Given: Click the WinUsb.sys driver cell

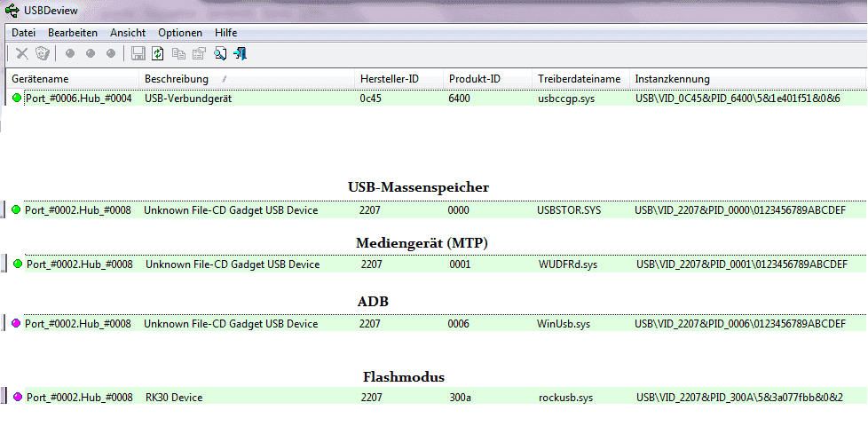Looking at the screenshot, I should (x=564, y=323).
